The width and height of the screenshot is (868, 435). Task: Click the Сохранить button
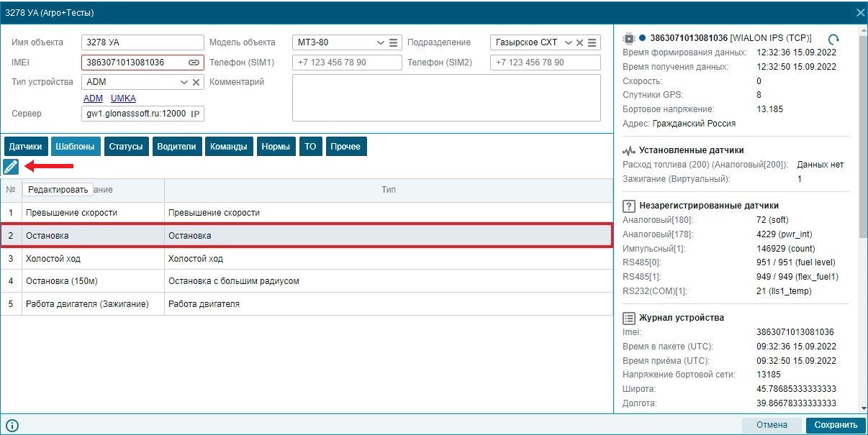836,425
